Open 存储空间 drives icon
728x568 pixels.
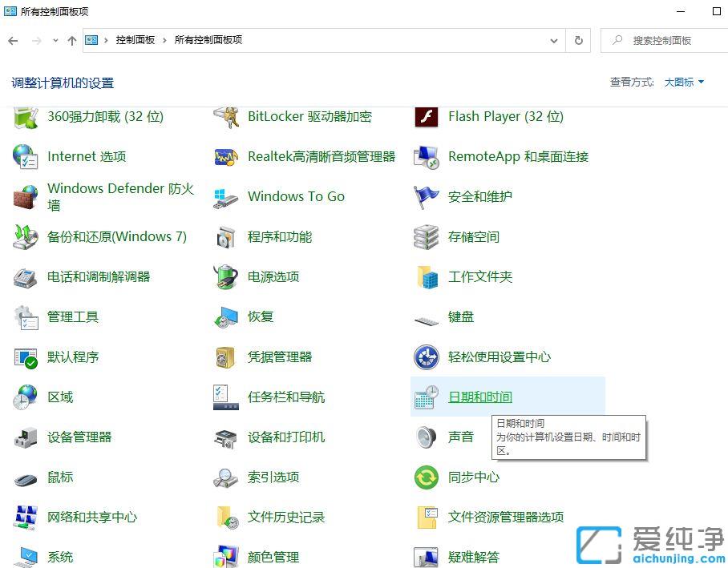pos(427,237)
